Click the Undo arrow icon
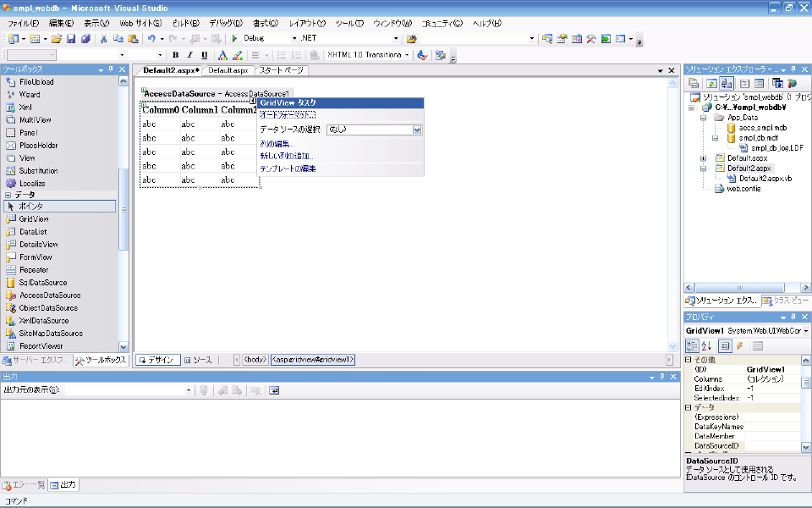Screen dimensions: 812x508 click(151, 39)
